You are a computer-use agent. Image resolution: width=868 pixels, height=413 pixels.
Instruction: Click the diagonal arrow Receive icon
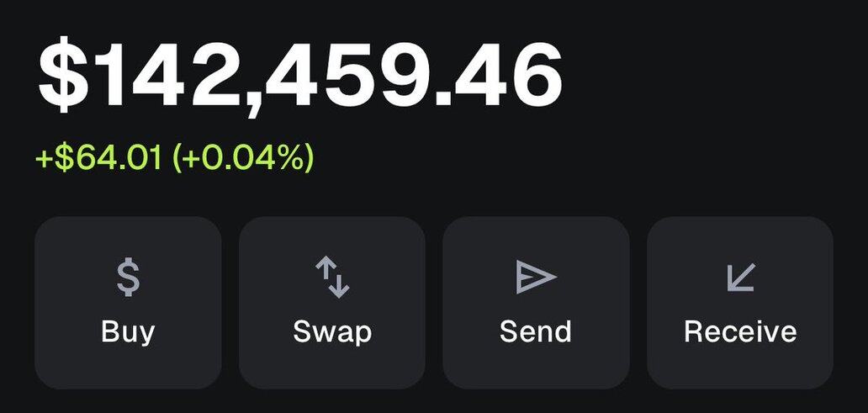click(740, 278)
